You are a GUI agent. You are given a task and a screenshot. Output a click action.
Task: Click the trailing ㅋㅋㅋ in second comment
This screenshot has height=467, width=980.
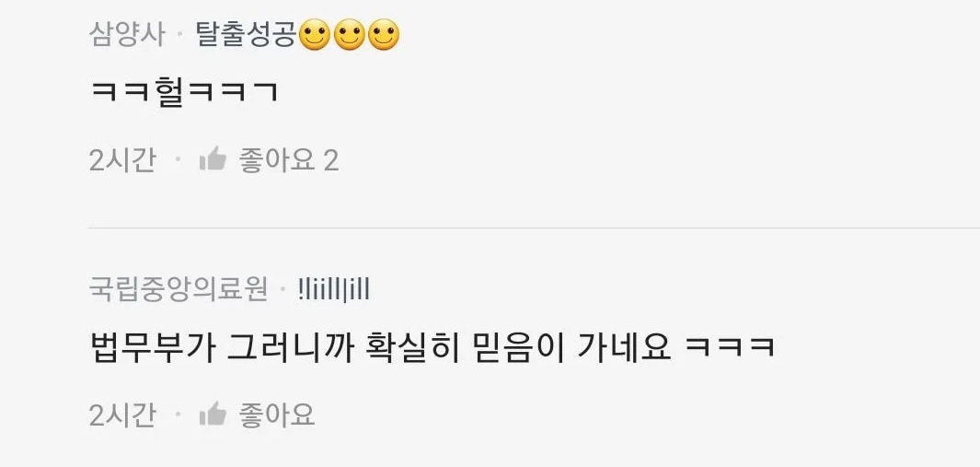click(730, 348)
